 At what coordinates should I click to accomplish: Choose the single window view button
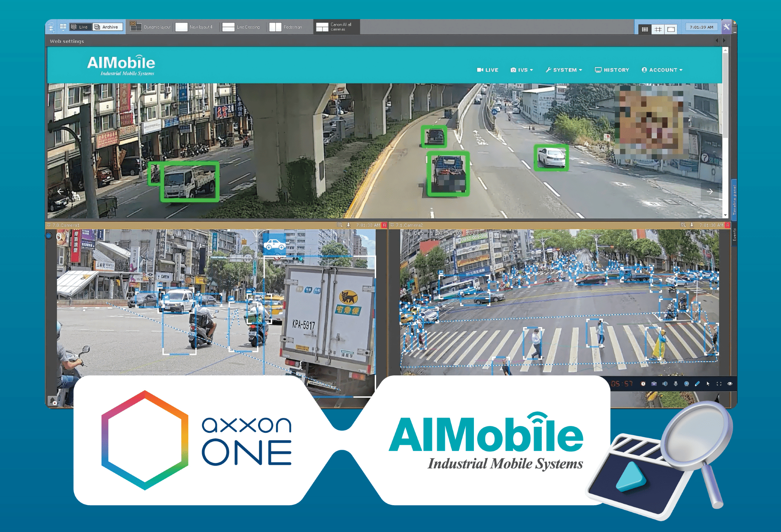(671, 29)
